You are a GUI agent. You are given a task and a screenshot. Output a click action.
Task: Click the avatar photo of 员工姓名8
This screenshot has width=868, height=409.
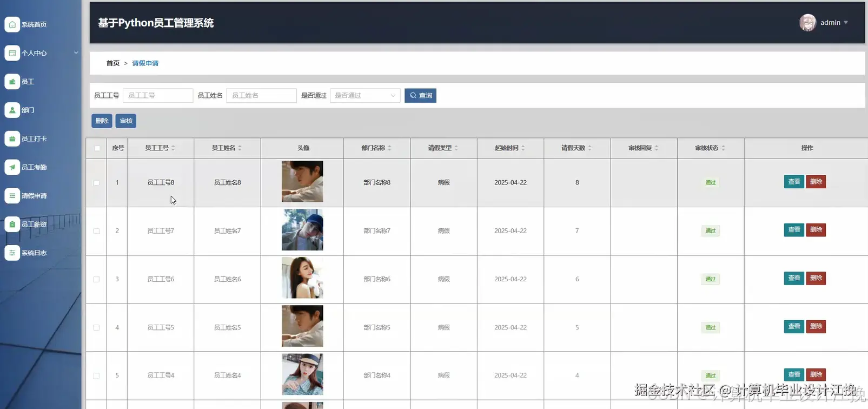tap(302, 181)
